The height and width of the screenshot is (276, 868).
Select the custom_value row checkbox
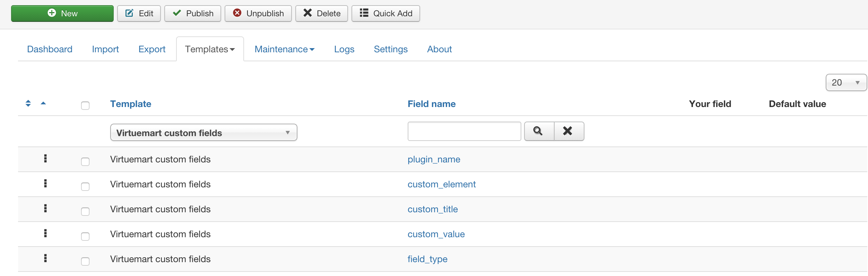coord(85,236)
